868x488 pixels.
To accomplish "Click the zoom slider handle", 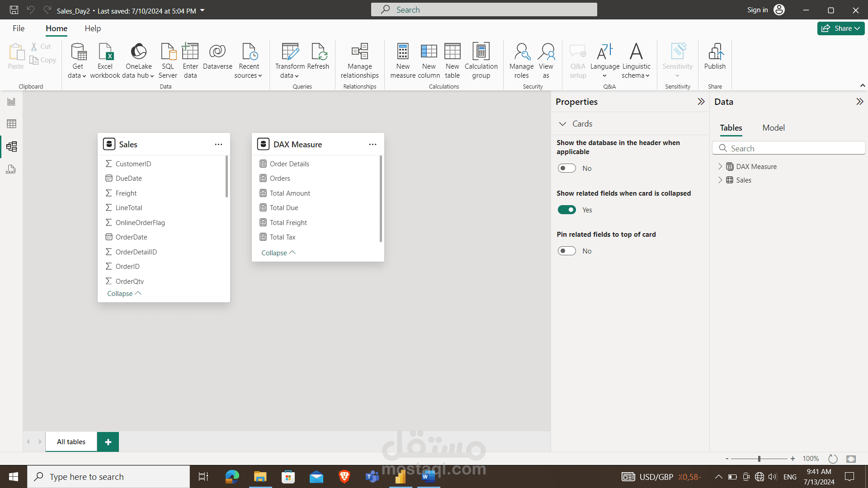I will (759, 459).
